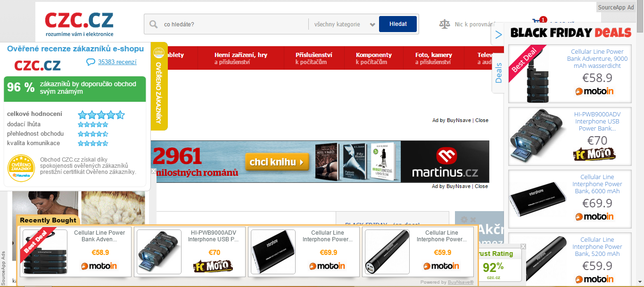Click the Black Friday Deals heading
The image size is (644, 287).
click(x=571, y=33)
